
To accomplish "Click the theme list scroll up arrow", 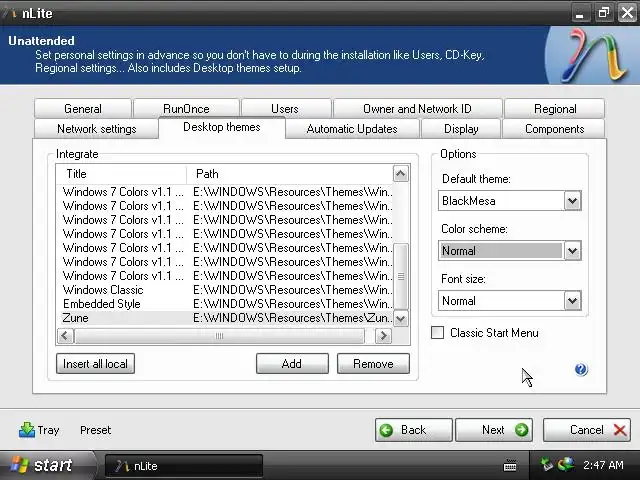I will pyautogui.click(x=400, y=174).
